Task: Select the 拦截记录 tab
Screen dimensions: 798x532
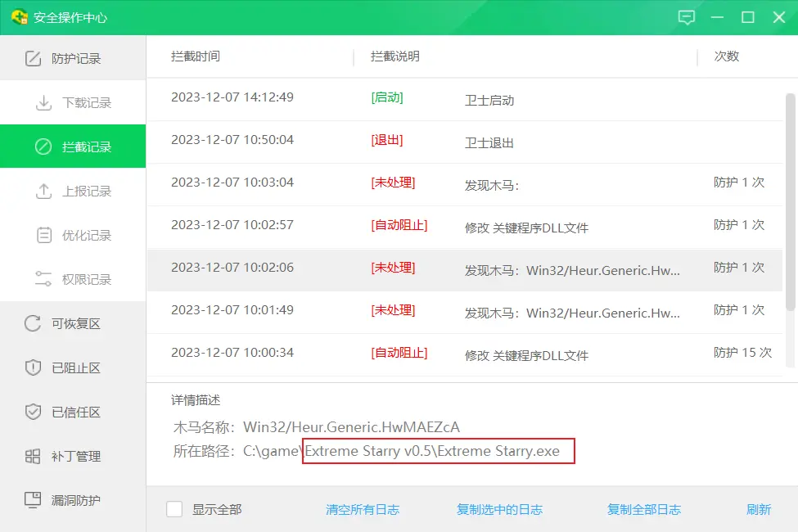Action: pyautogui.click(x=74, y=147)
